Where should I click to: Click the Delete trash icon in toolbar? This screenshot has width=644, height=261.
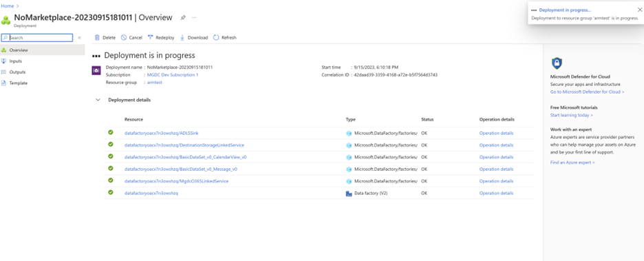coord(97,37)
